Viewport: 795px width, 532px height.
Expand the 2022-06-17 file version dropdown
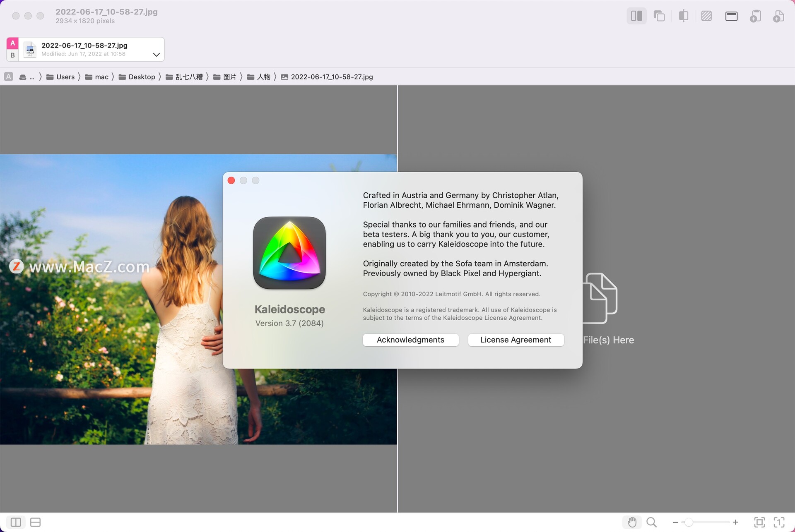156,55
